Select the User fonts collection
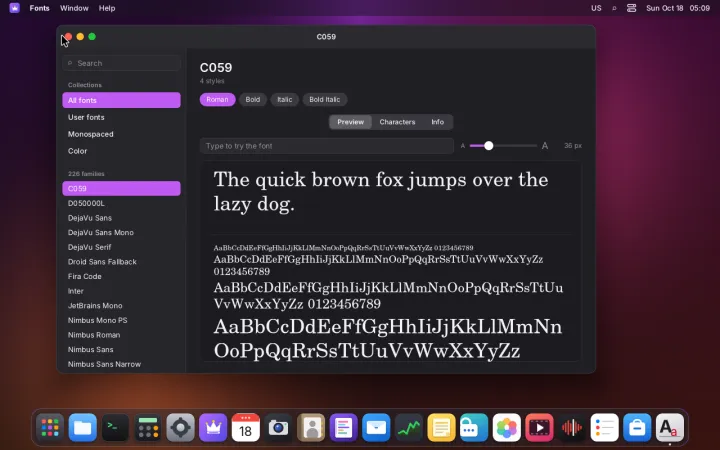The width and height of the screenshot is (720, 450). pos(121,117)
